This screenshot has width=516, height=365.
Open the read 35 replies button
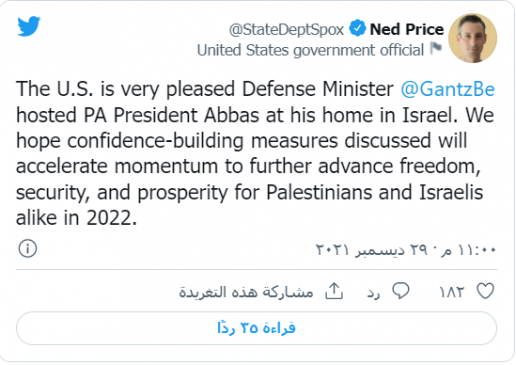click(256, 328)
